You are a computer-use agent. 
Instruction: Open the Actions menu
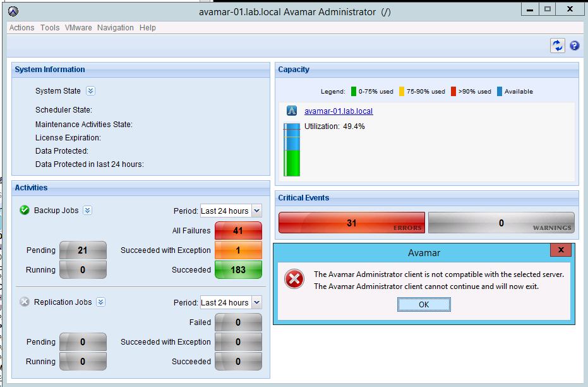(x=21, y=28)
